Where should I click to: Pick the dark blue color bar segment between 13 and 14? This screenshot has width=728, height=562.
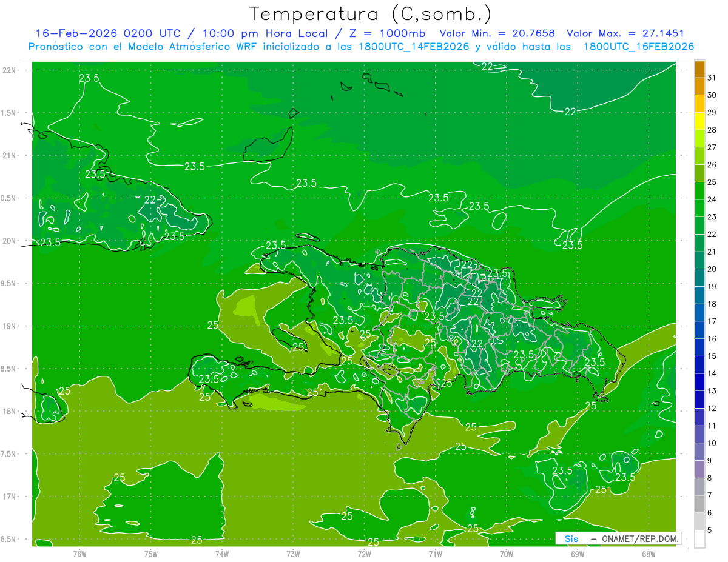pos(699,383)
